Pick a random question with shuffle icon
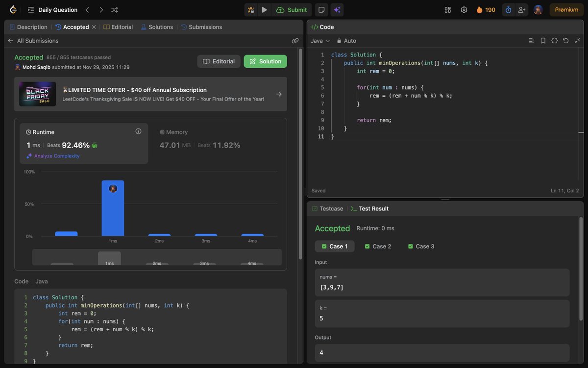 tap(115, 10)
